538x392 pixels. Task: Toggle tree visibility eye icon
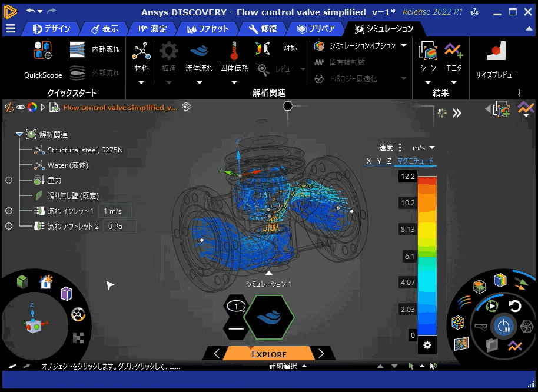pyautogui.click(x=21, y=107)
